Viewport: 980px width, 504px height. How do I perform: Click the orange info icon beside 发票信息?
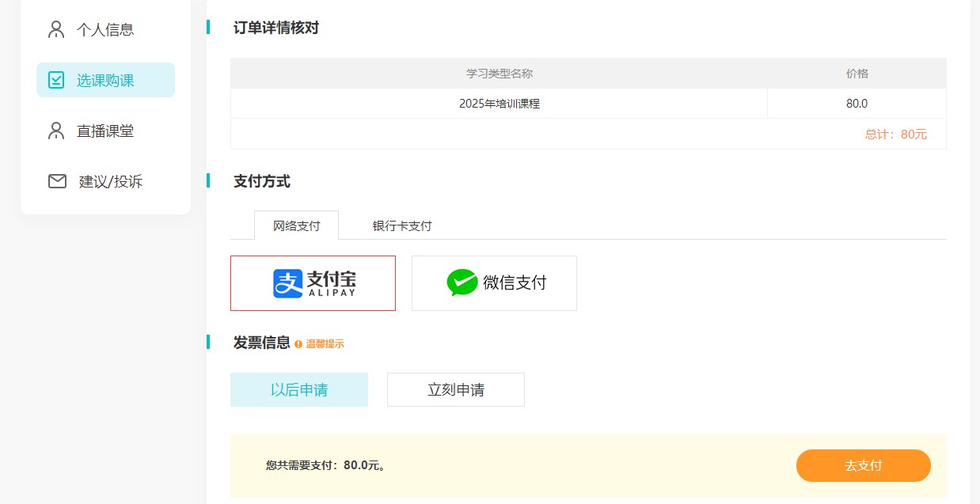[298, 344]
